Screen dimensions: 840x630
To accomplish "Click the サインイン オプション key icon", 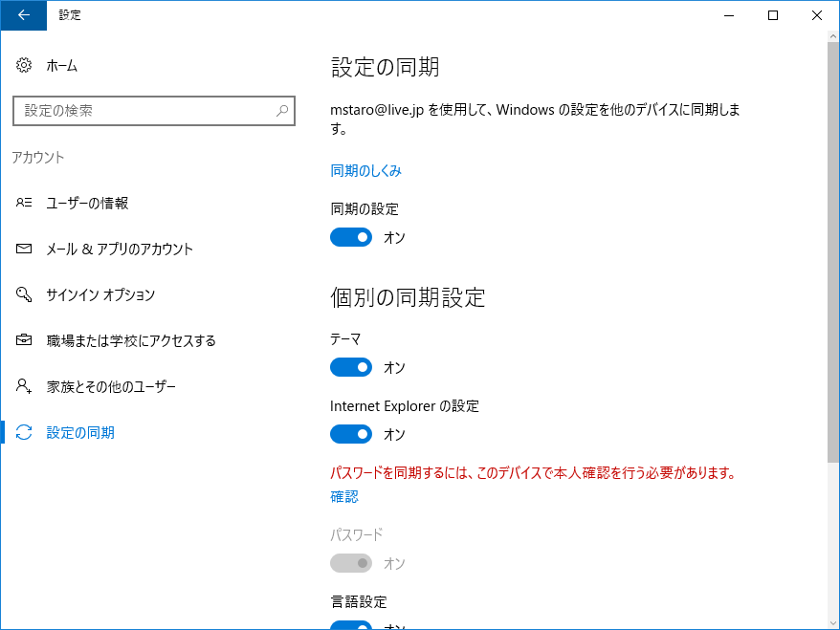I will [21, 294].
